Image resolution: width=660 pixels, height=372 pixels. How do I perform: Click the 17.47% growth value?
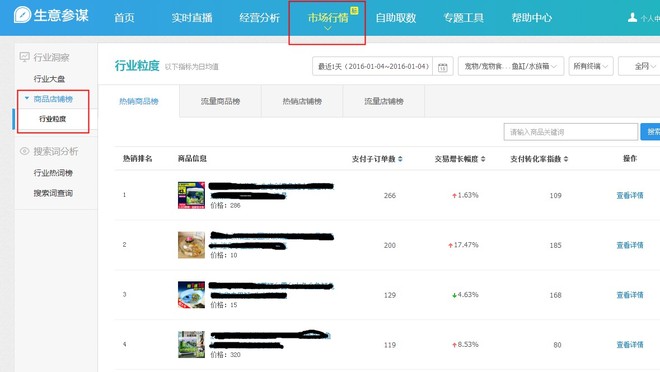pos(466,245)
